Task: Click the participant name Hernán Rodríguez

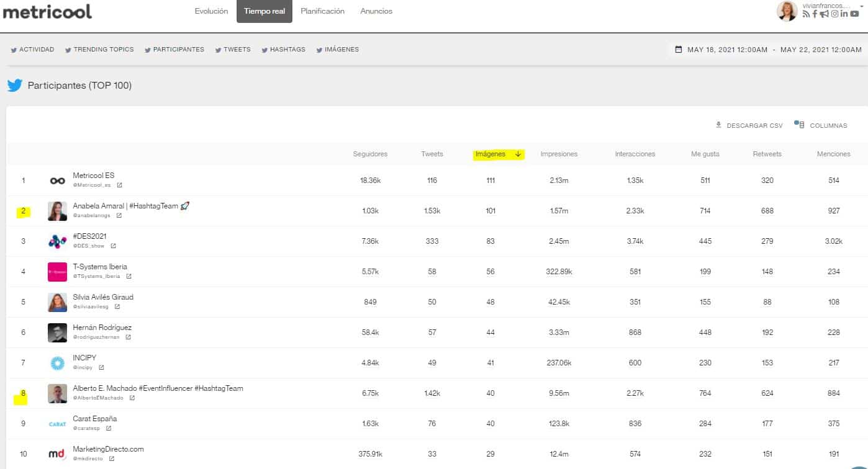Action: click(102, 328)
